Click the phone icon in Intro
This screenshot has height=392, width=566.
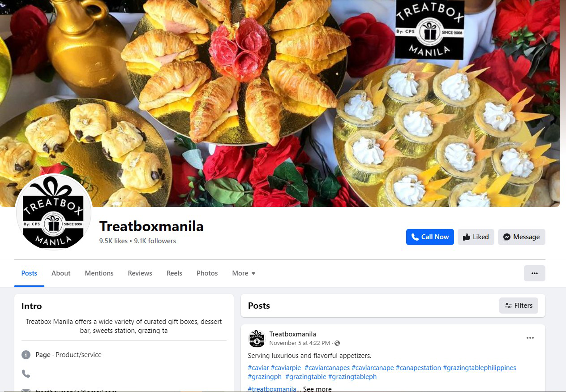click(x=26, y=373)
